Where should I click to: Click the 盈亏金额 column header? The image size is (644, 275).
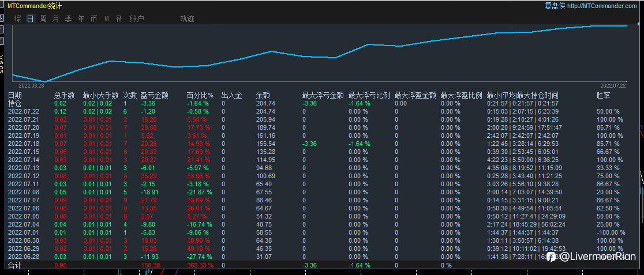tap(155, 95)
